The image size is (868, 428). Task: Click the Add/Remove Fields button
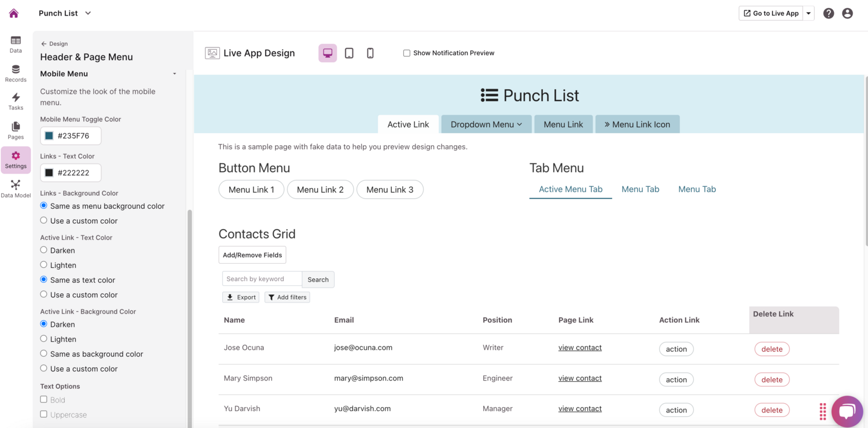pos(252,254)
